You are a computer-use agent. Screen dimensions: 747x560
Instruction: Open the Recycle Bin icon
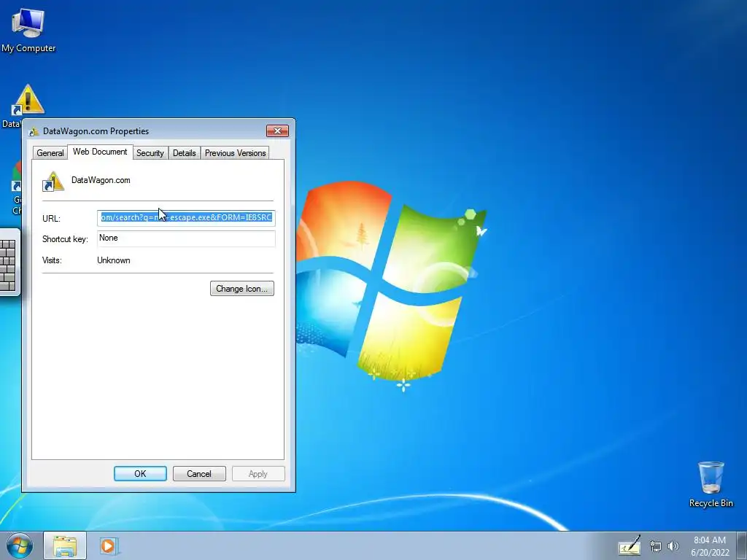pyautogui.click(x=711, y=477)
